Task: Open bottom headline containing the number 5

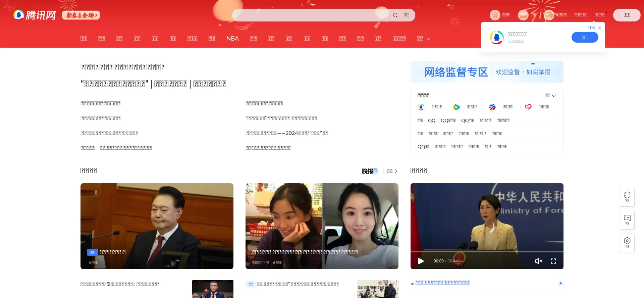Action: (120, 284)
